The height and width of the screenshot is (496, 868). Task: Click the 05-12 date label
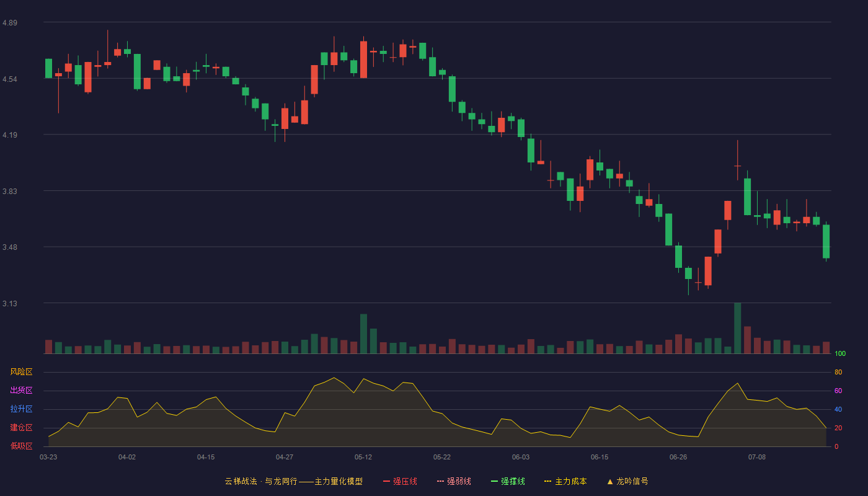point(363,457)
